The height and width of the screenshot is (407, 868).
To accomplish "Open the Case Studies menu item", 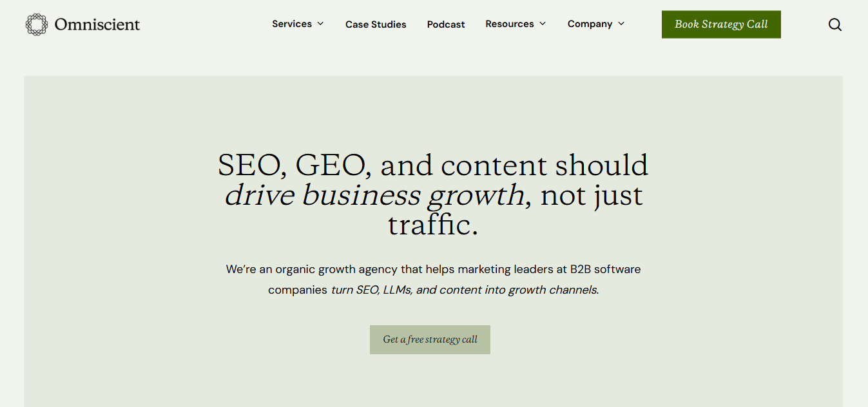I will tap(376, 24).
